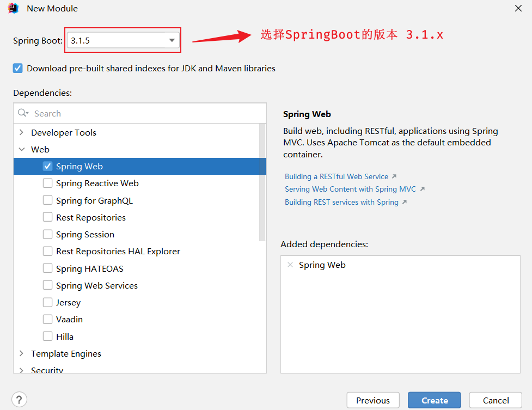Click the Previous button
Screen dimensions: 532x410
click(x=373, y=400)
